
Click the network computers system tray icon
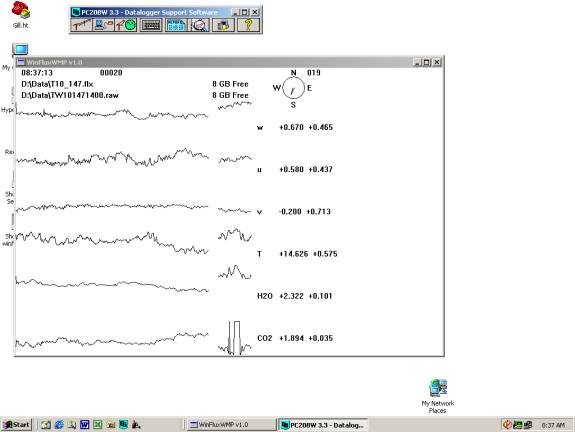click(x=528, y=425)
